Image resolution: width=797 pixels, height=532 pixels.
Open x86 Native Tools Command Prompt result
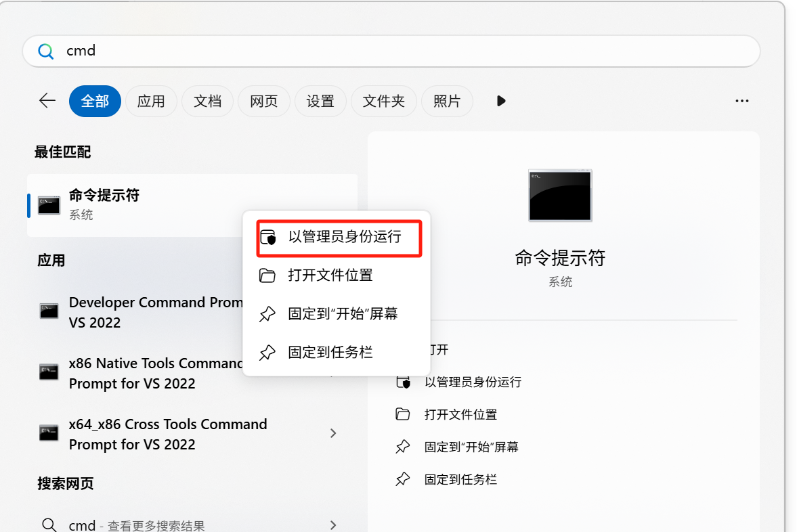(x=156, y=373)
